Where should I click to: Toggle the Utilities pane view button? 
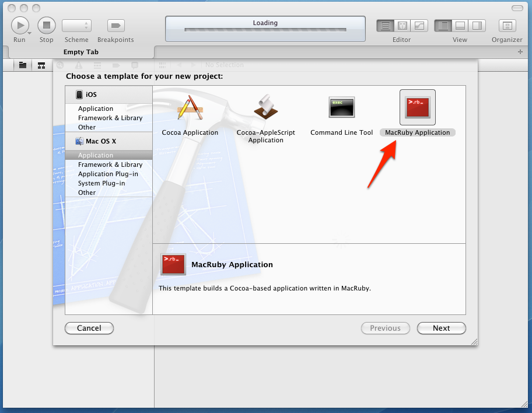477,26
